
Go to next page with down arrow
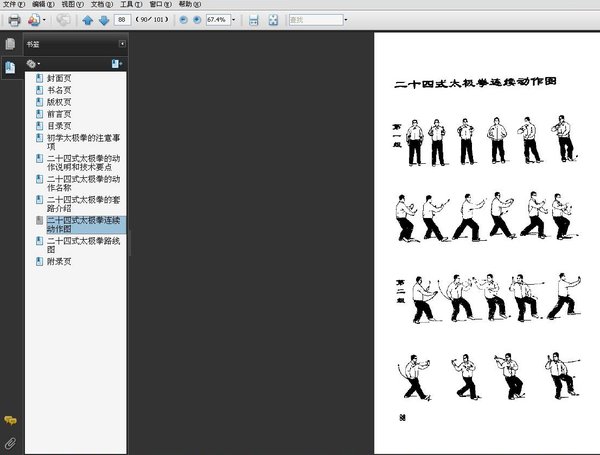[x=103, y=19]
